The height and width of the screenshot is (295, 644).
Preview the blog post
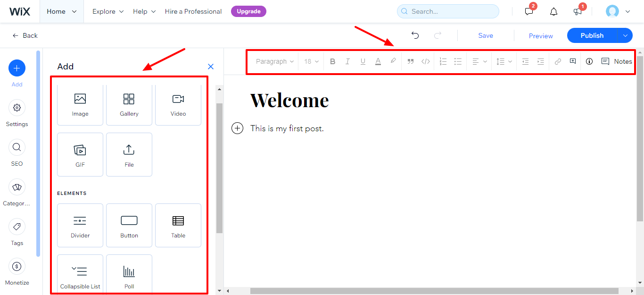tap(541, 36)
